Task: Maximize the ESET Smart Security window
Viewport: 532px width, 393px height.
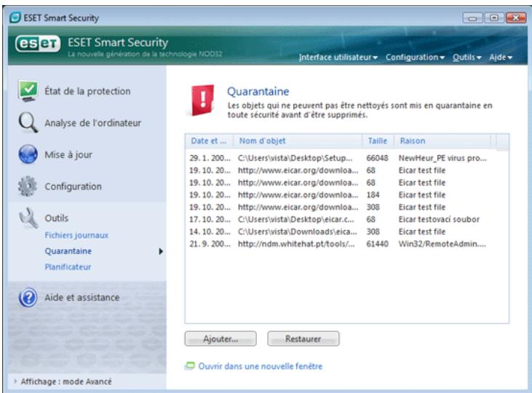Action: click(x=494, y=17)
